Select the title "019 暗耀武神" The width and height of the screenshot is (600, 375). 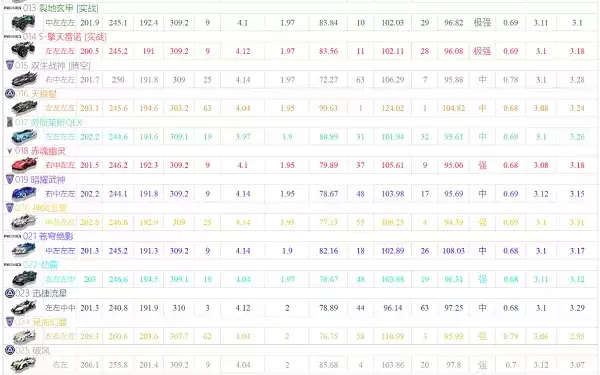pyautogui.click(x=40, y=179)
